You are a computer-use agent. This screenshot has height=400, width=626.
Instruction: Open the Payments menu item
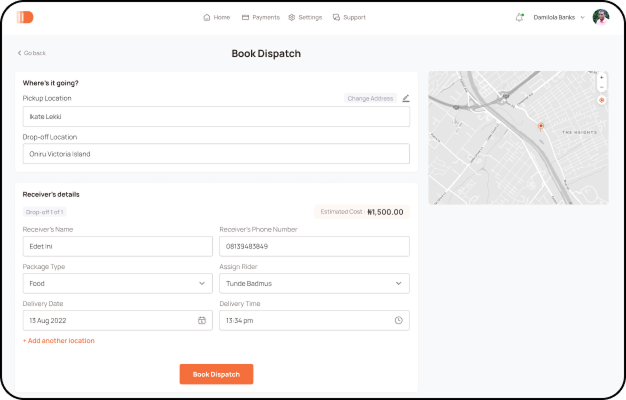(x=261, y=17)
